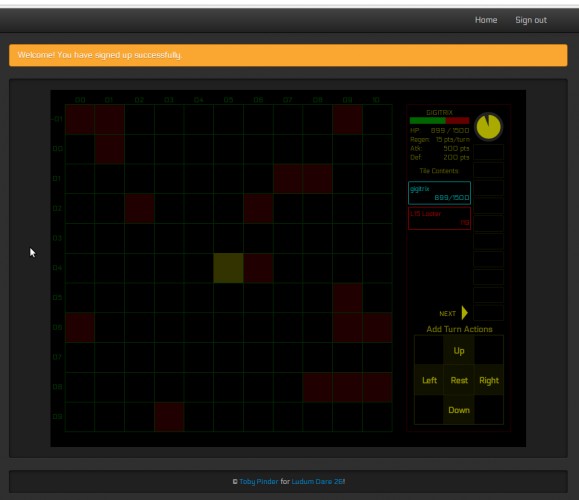Select the gigitrix tile contents entry
Image resolution: width=579 pixels, height=500 pixels.
tap(439, 193)
